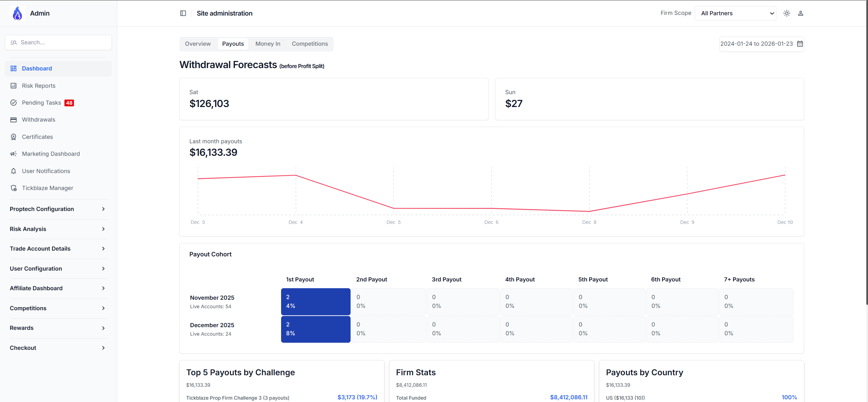The height and width of the screenshot is (402, 868).
Task: Switch to the Competitions tab
Action: click(x=310, y=44)
